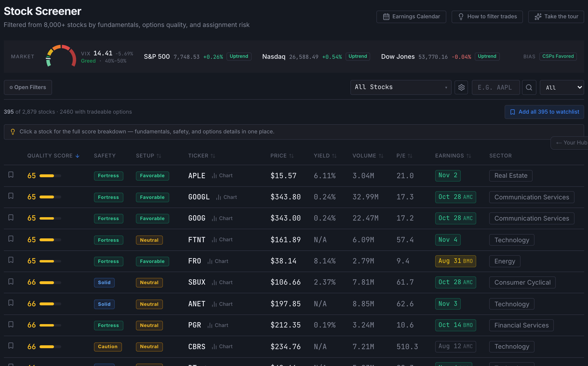Add all 395 to watchlist
This screenshot has height=366, width=588.
(544, 112)
